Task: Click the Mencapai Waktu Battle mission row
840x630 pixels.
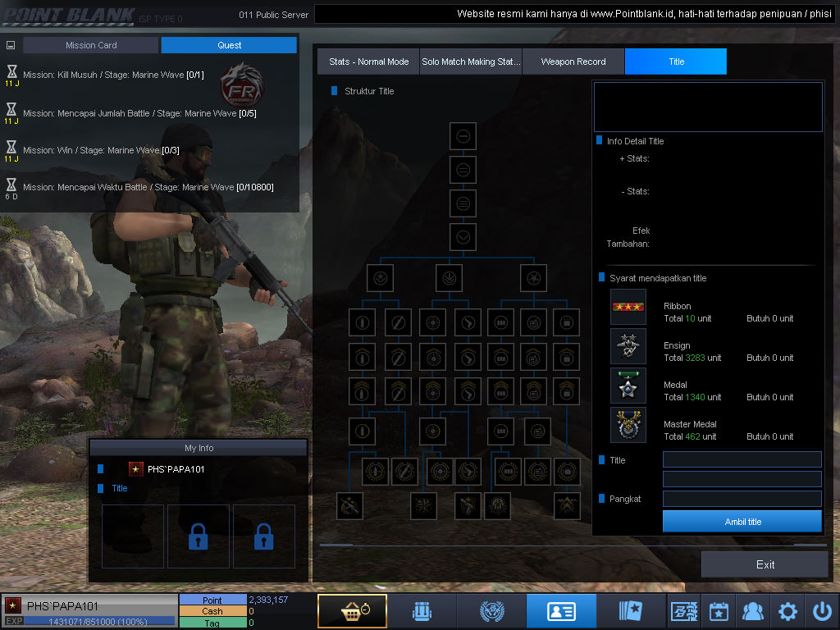Action: [x=148, y=188]
